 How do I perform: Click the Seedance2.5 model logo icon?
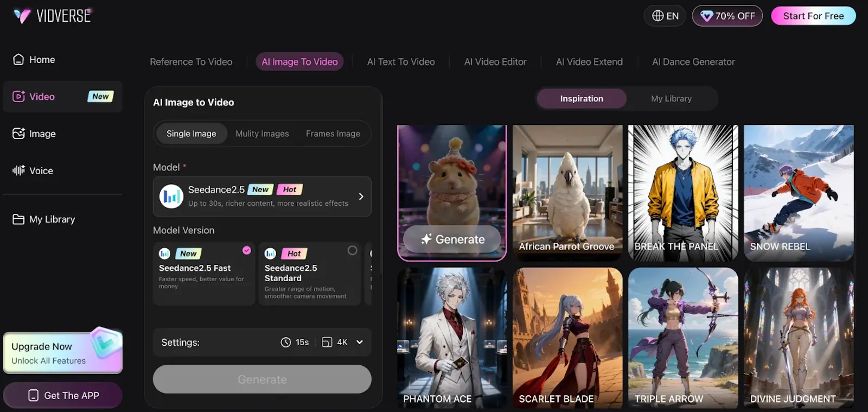tap(171, 196)
